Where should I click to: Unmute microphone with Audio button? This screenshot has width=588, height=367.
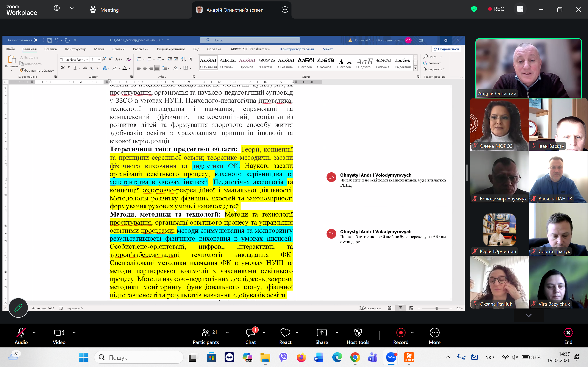click(21, 336)
